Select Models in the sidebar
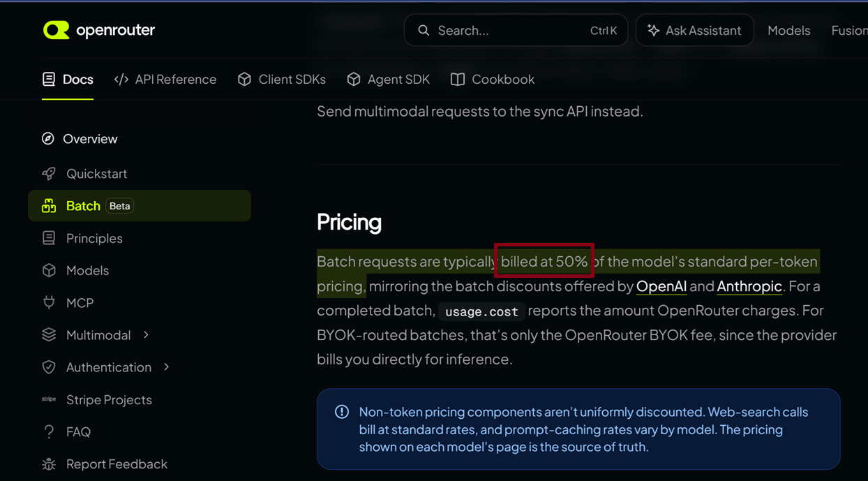The width and height of the screenshot is (868, 481). 140,270
